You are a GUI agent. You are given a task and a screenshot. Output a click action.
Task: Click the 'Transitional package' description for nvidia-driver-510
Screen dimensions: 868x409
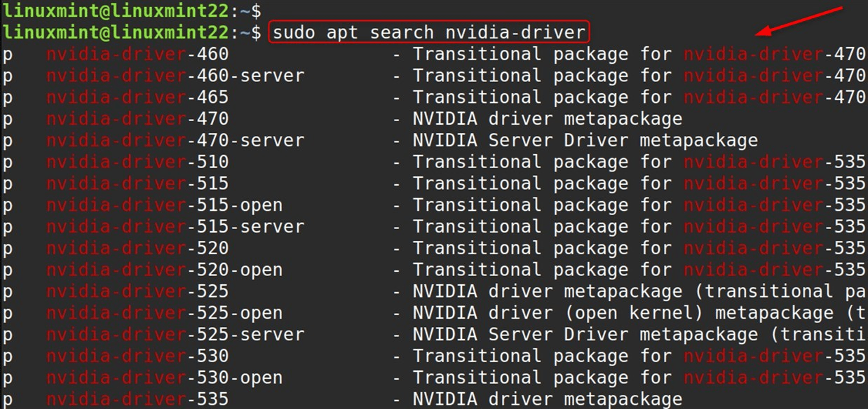tap(639, 162)
